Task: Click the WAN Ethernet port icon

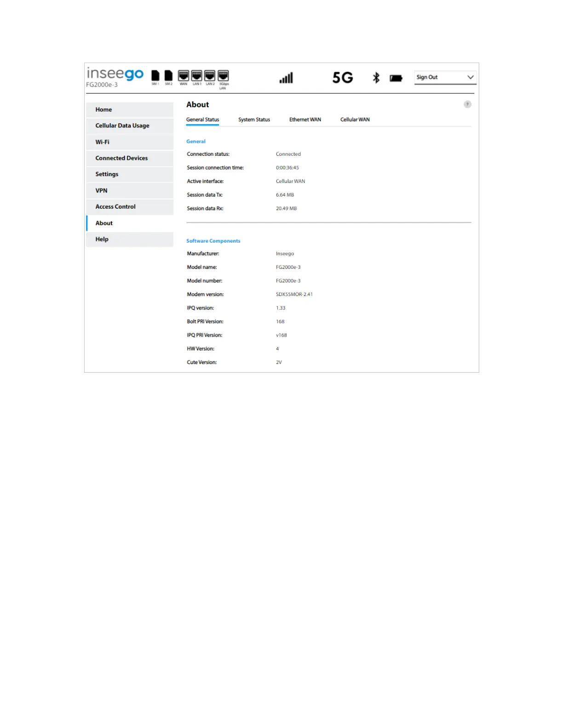Action: point(184,76)
